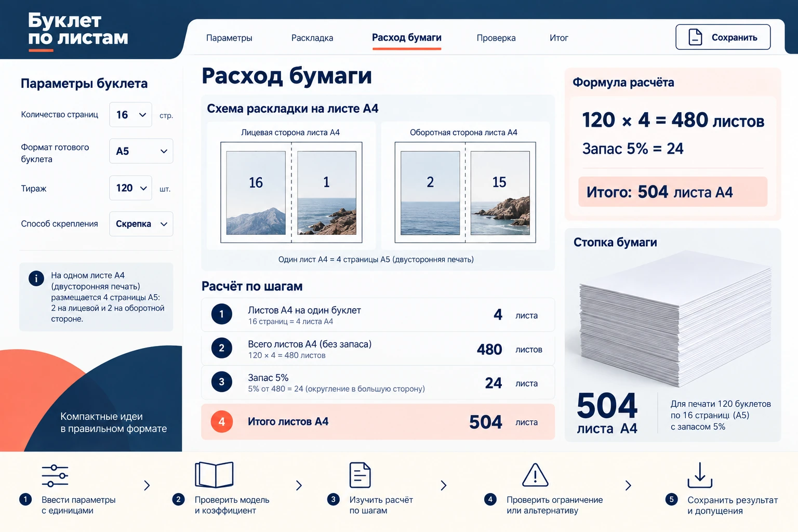Click the sliders icon above Ввести параметры
Image resolution: width=798 pixels, height=532 pixels.
click(55, 476)
